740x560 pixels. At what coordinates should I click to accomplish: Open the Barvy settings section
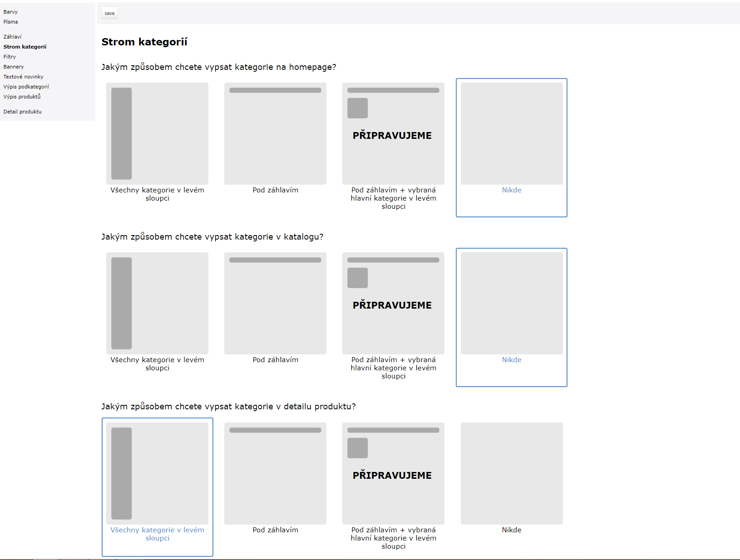tap(10, 12)
